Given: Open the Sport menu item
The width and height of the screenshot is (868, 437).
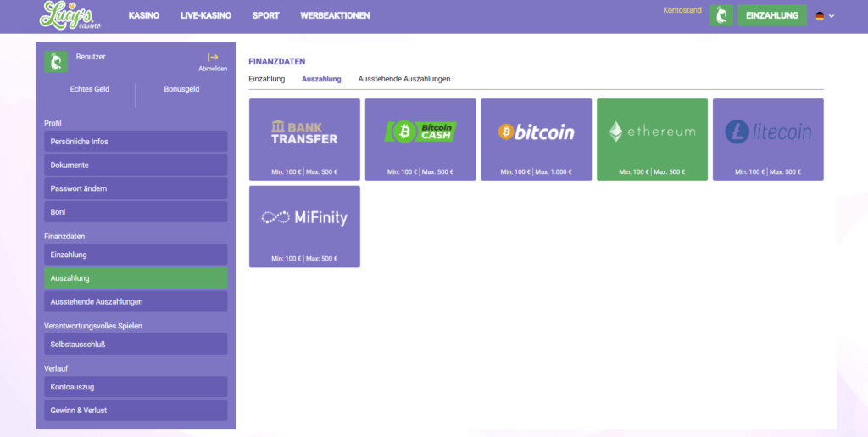Looking at the screenshot, I should click(x=265, y=15).
